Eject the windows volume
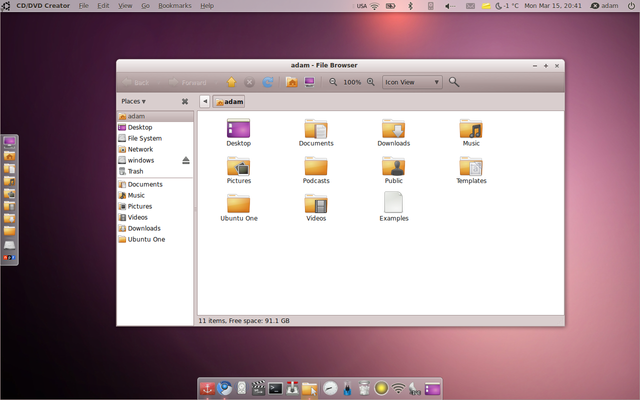The height and width of the screenshot is (400, 640). pyautogui.click(x=186, y=160)
